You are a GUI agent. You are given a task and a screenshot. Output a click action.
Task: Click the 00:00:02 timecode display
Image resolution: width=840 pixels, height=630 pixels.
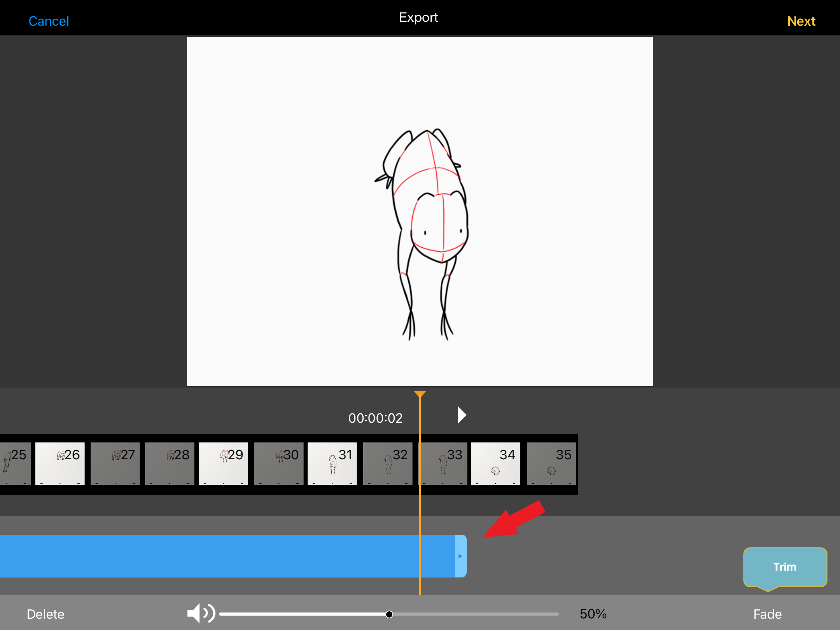[x=375, y=418]
